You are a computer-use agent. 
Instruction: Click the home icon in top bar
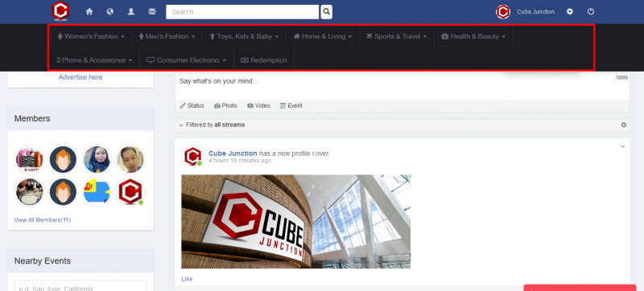(89, 12)
